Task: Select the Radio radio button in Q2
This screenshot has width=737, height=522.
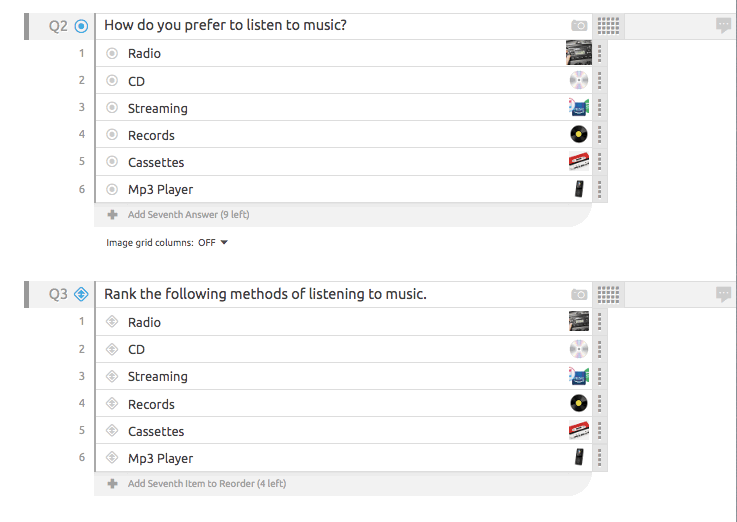Action: [112, 54]
